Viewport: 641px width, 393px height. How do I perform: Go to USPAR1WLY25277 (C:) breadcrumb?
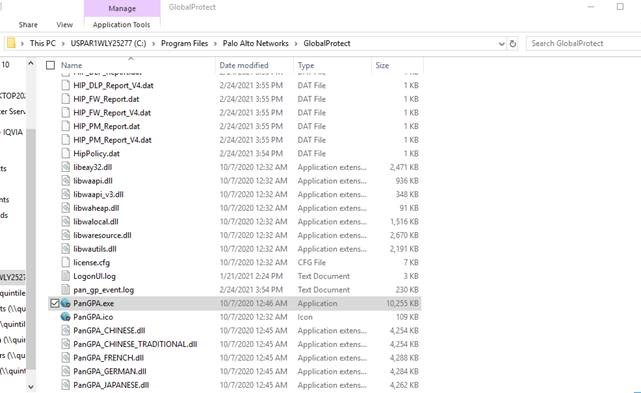pyautogui.click(x=108, y=43)
